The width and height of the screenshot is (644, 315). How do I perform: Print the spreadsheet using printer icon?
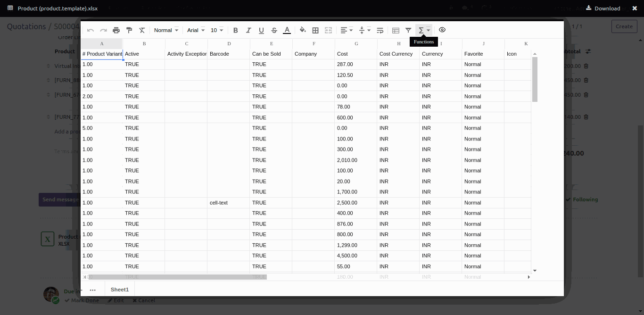(x=116, y=30)
